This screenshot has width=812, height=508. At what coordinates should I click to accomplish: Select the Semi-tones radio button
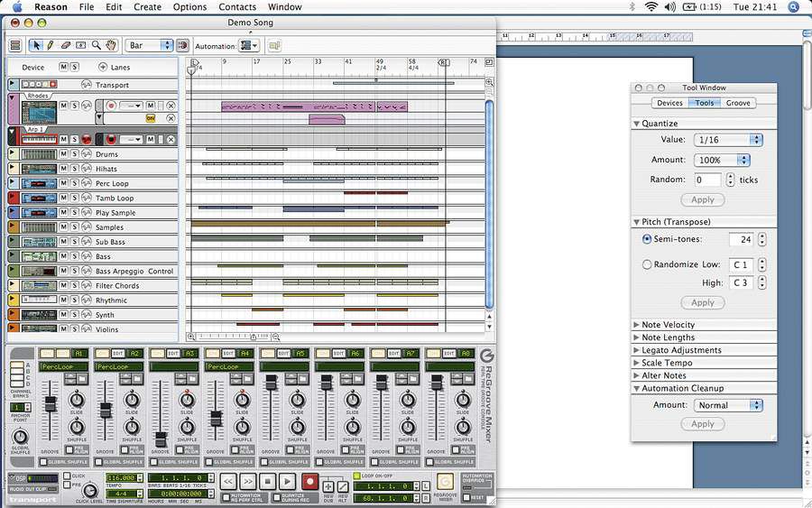coord(647,239)
